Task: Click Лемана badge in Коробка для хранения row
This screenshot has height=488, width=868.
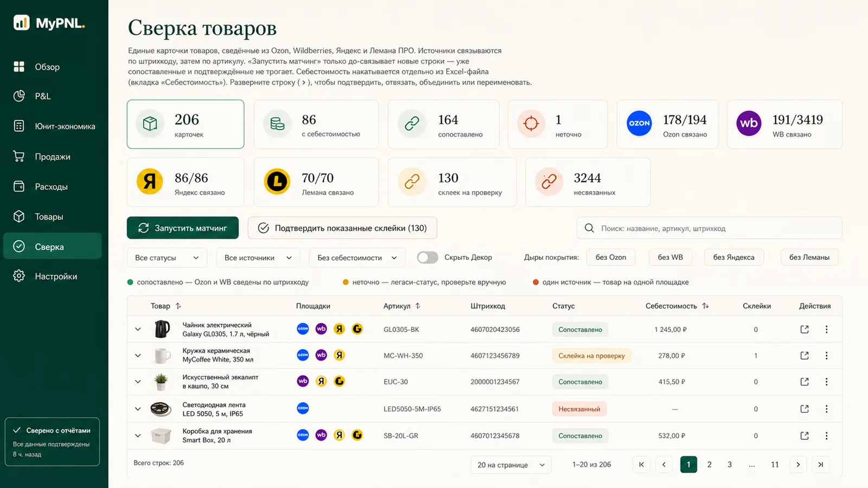Action: (x=357, y=435)
